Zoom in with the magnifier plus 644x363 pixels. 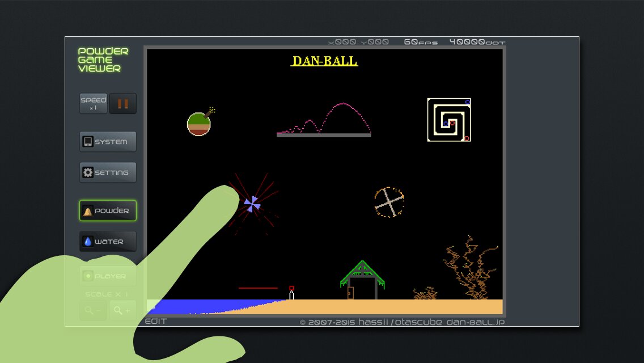[122, 310]
